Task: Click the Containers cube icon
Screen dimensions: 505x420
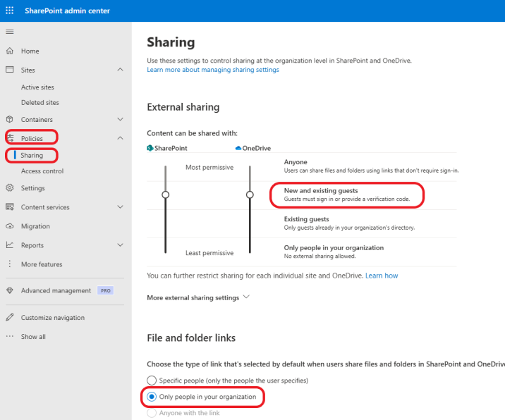Action: pos(10,119)
